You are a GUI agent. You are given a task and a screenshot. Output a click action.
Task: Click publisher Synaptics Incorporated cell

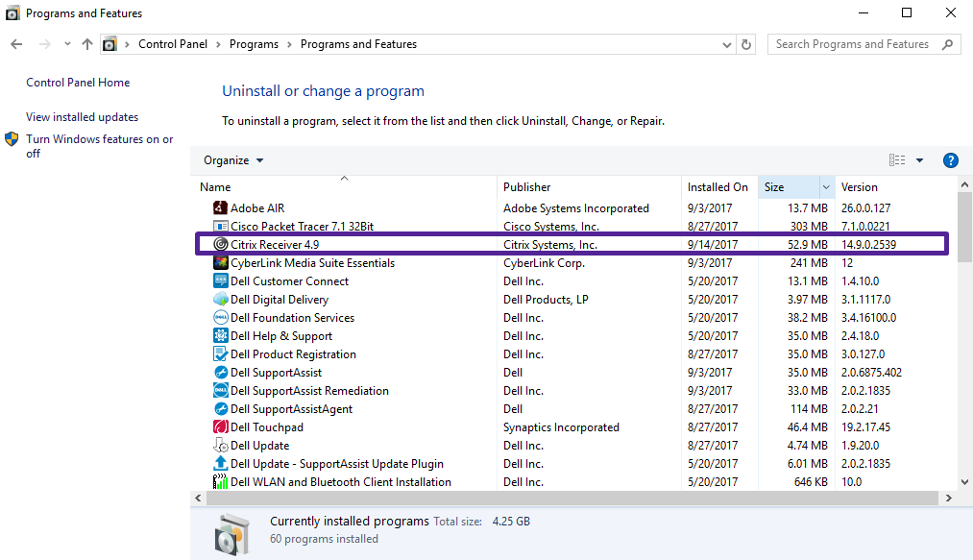tap(561, 427)
